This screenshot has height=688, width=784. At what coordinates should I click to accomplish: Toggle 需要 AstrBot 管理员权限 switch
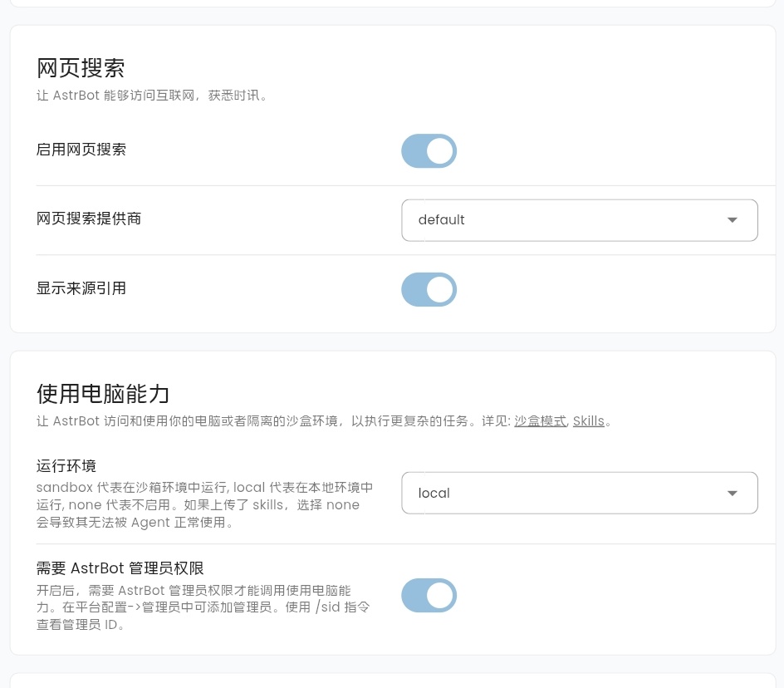(429, 596)
